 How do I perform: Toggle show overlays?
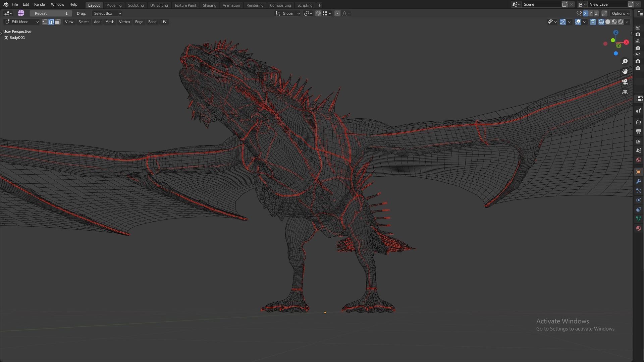[578, 22]
